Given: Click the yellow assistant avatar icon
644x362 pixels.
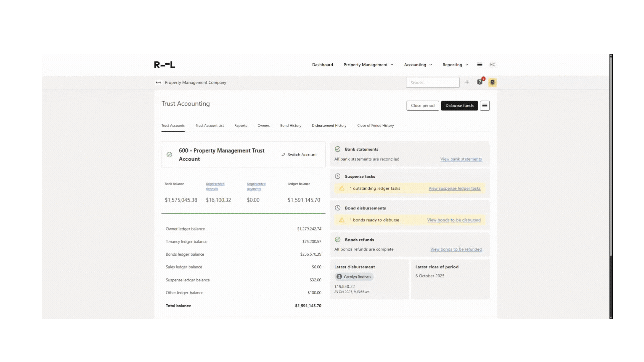Looking at the screenshot, I should pyautogui.click(x=492, y=82).
